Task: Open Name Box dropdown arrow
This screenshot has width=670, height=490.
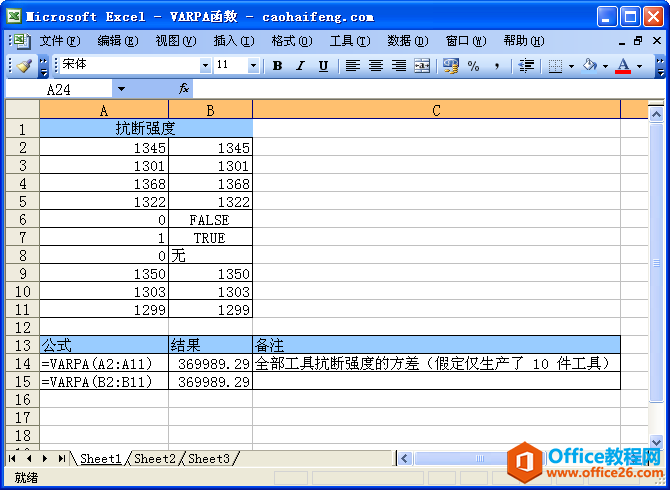Action: click(121, 89)
